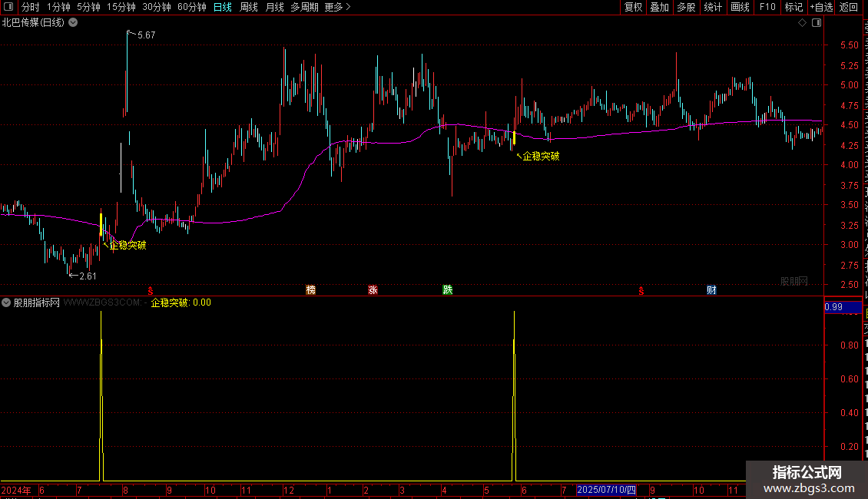This screenshot has height=499, width=868.
Task: Click the 12 month tick on time axis
Action: click(288, 490)
